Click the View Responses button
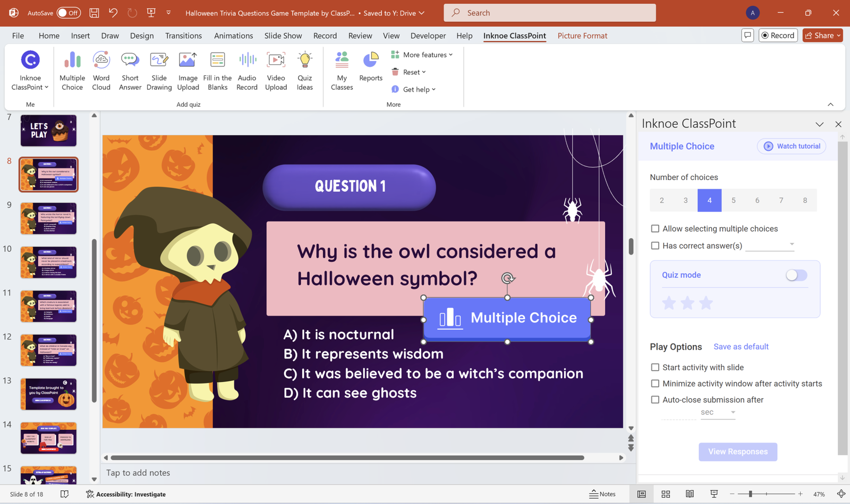850x504 pixels. (x=737, y=451)
